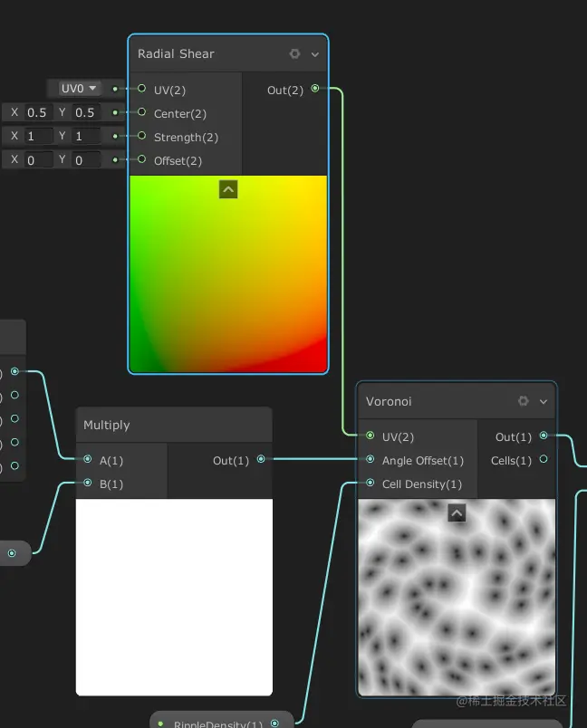Click Strength X value field
This screenshot has height=728, width=587.
tap(38, 136)
